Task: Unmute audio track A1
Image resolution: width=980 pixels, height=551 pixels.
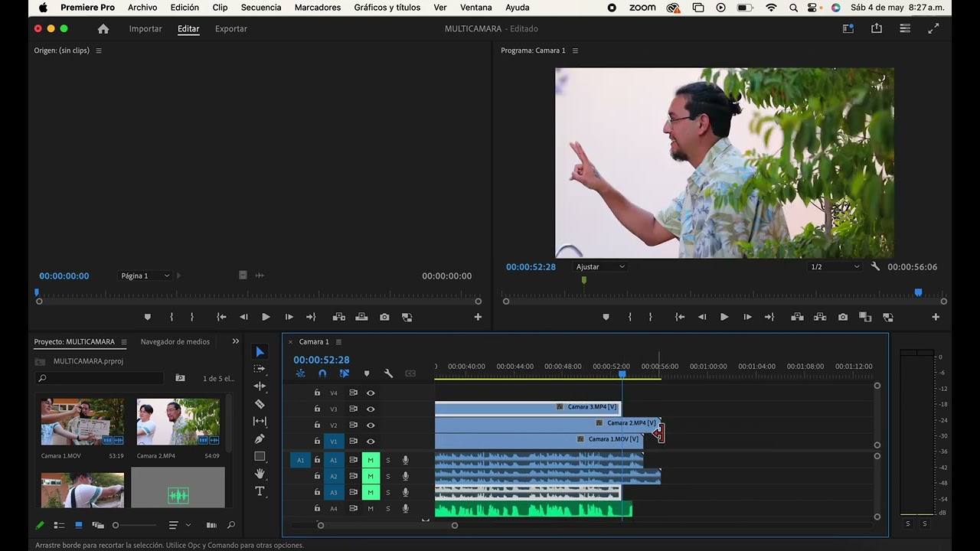Action: (371, 460)
